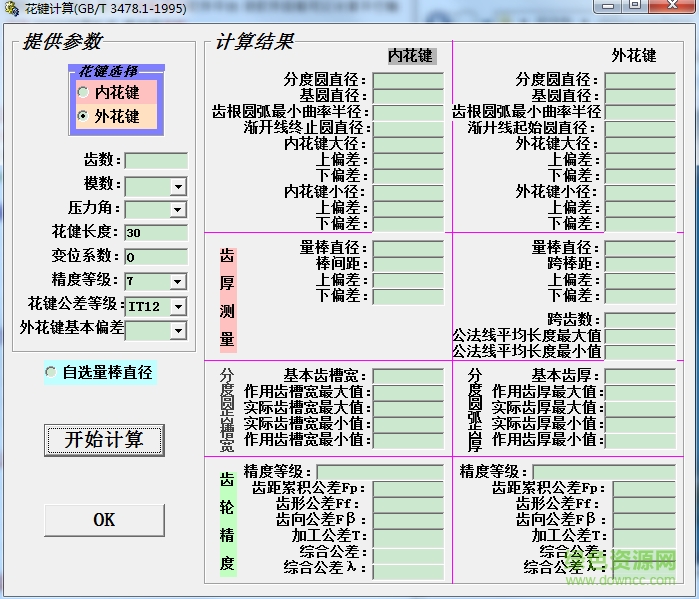Click the 计算结果 panel heading
The width and height of the screenshot is (699, 599).
(254, 41)
